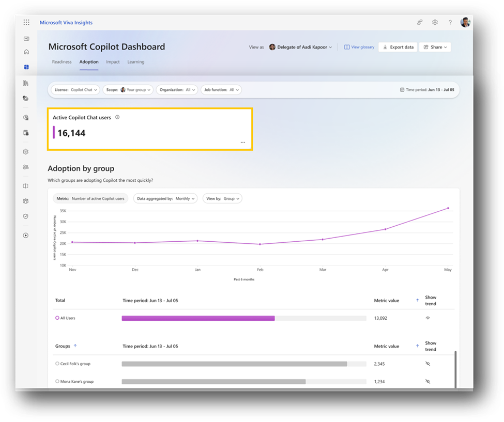The image size is (504, 422).
Task: Select Cecil Folk's group radio button
Action: coord(57,364)
